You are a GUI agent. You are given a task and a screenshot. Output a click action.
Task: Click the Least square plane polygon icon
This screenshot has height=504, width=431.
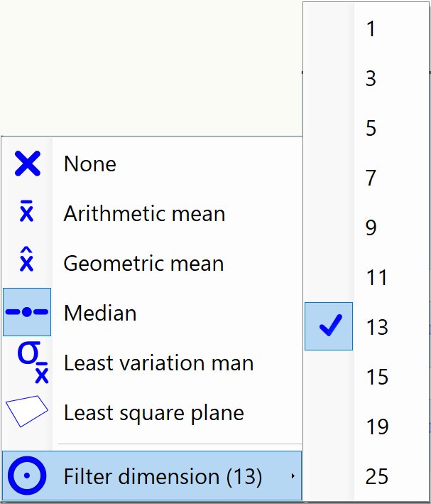27,412
